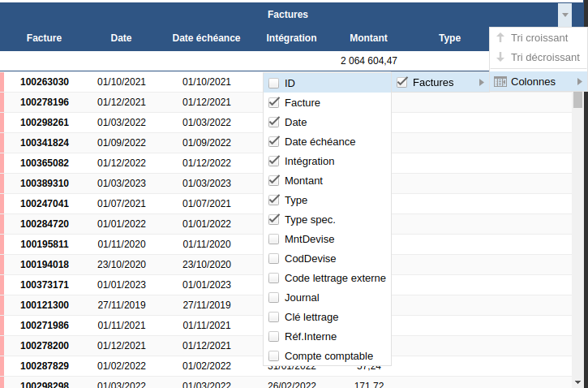Expand the Factures submenu arrow

pos(482,82)
